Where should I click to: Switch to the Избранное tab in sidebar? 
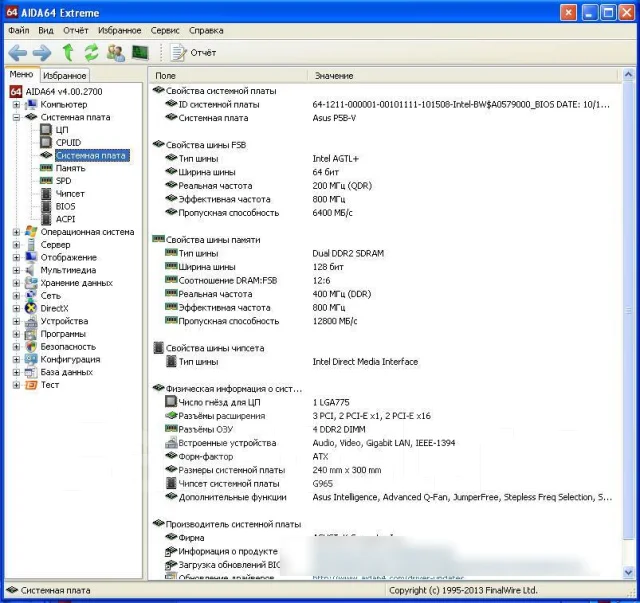point(64,76)
